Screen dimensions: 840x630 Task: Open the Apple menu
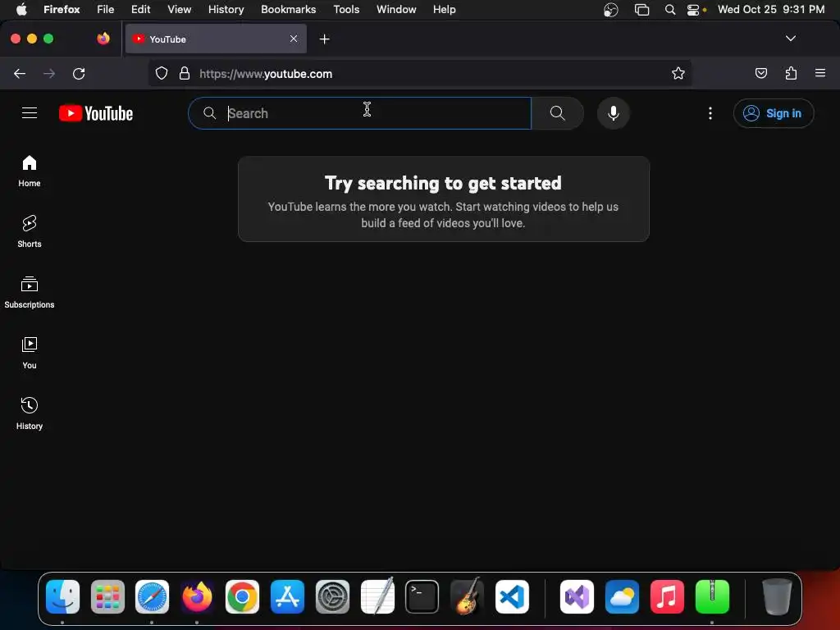21,9
